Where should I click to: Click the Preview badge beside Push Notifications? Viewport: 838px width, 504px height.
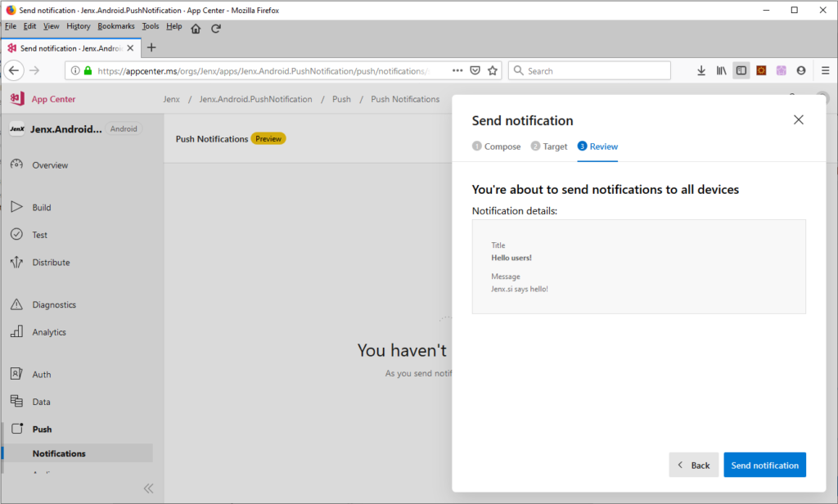(x=268, y=139)
